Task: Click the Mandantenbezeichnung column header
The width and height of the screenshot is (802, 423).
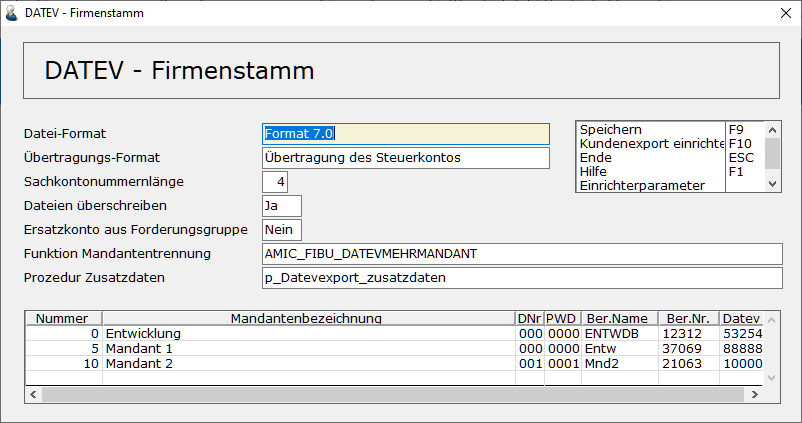Action: pos(308,318)
